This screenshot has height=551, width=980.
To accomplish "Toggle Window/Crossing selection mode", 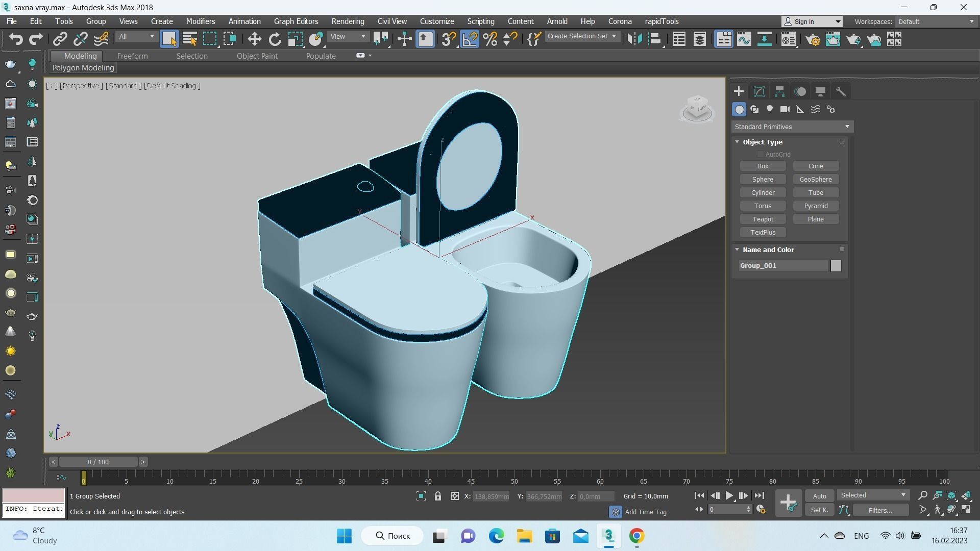I will click(230, 39).
